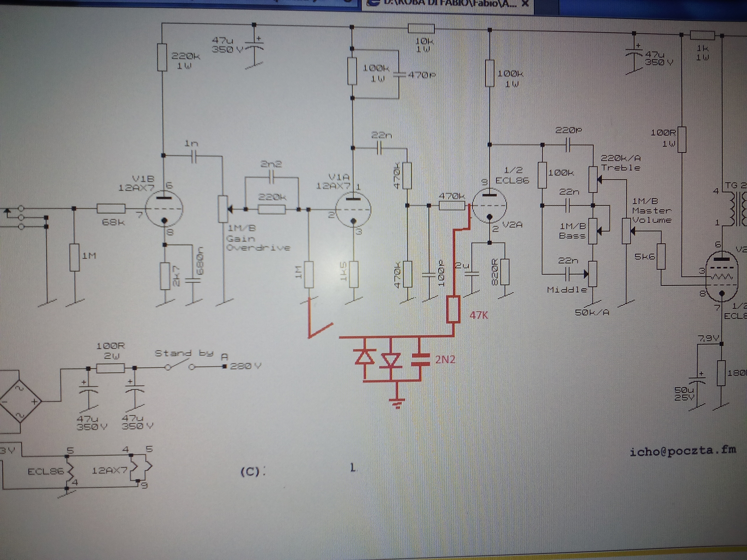747x560 pixels.
Task: Click the red 2N2 capacitor symbol
Action: click(x=420, y=360)
